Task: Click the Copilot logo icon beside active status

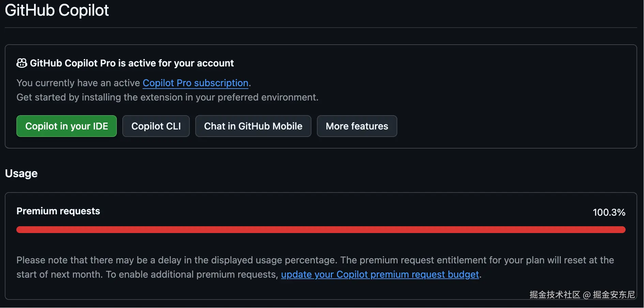Action: (22, 63)
